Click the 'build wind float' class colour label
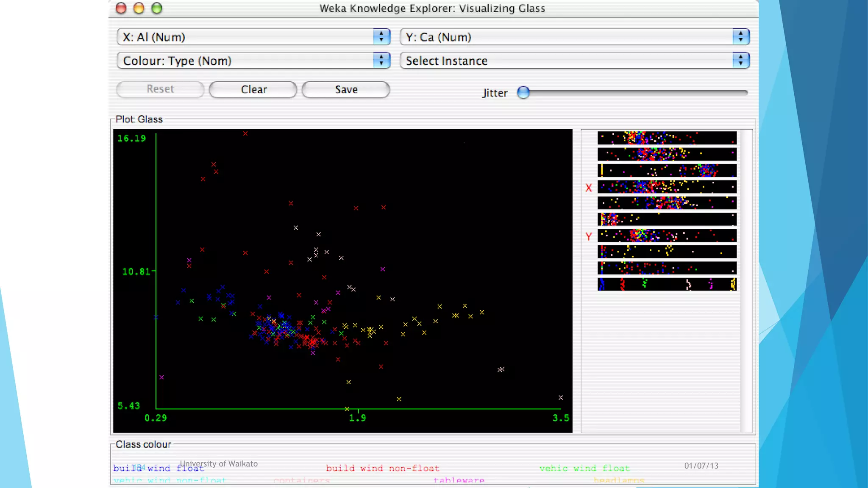The width and height of the screenshot is (868, 488). 159,468
